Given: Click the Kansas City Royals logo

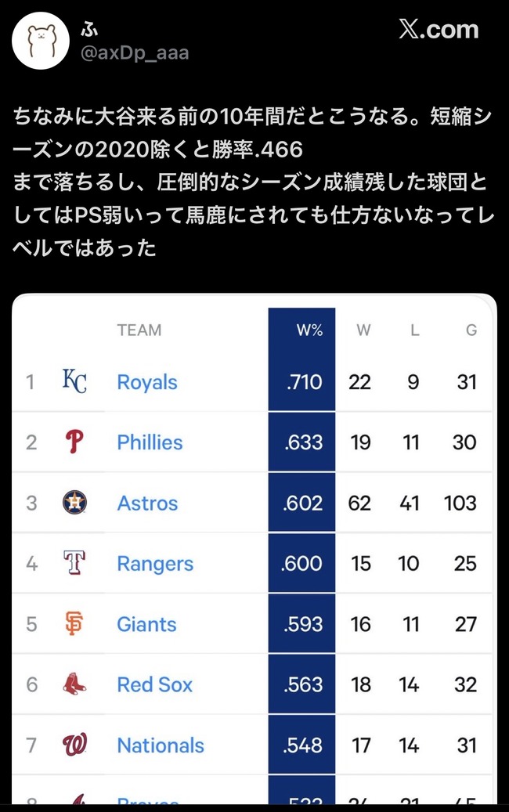Looking at the screenshot, I should click(x=74, y=381).
